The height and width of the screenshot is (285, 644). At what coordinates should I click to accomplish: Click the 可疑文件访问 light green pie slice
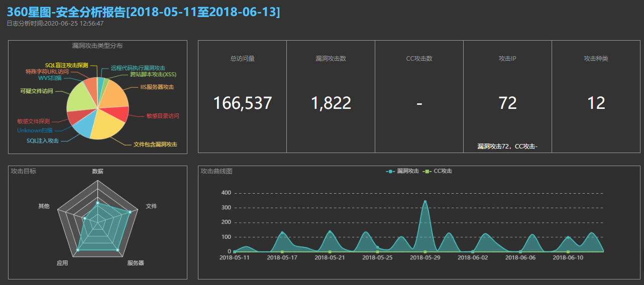[x=81, y=97]
